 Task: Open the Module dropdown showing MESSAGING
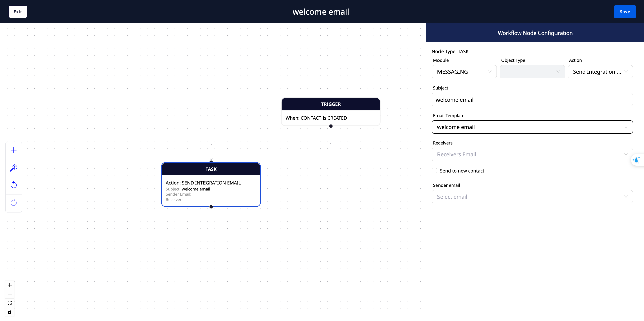click(x=464, y=72)
